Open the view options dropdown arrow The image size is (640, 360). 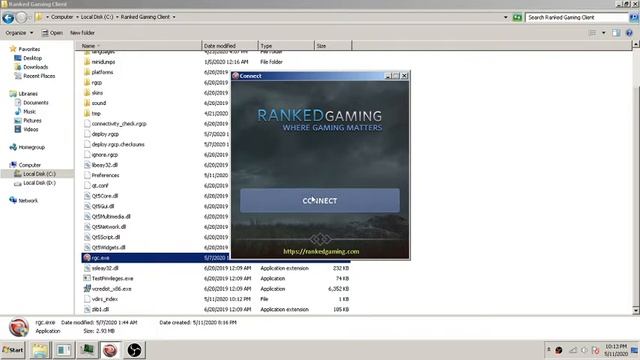[604, 33]
